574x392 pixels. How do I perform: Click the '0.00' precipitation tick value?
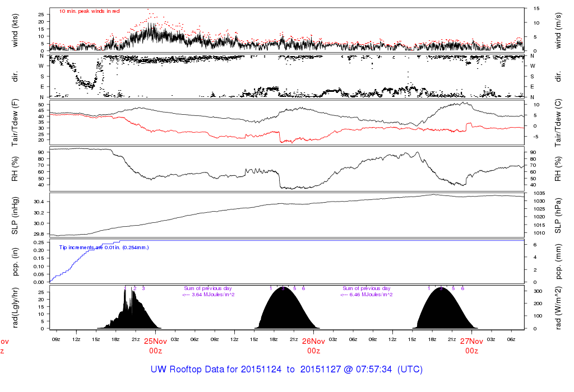click(x=39, y=282)
